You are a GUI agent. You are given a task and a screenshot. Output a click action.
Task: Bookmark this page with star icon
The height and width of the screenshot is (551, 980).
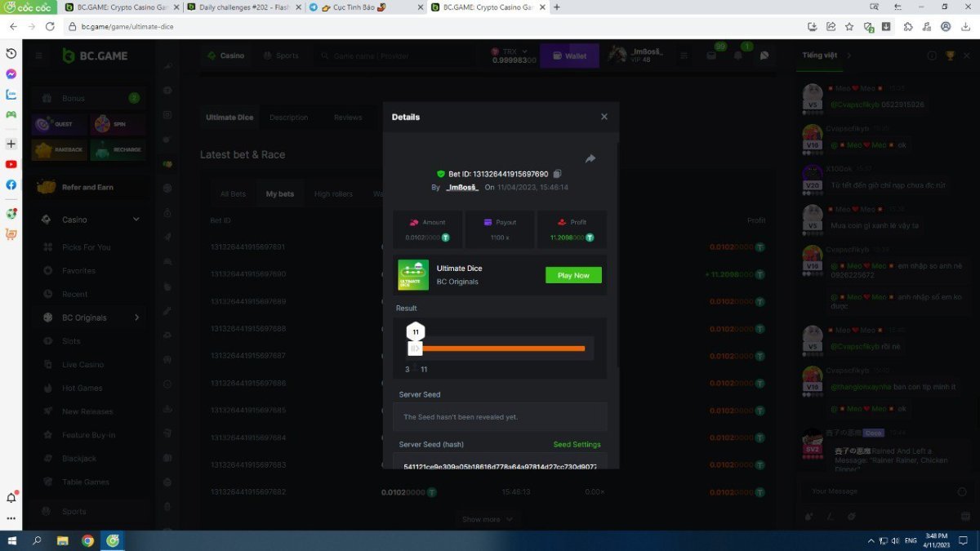(x=849, y=26)
